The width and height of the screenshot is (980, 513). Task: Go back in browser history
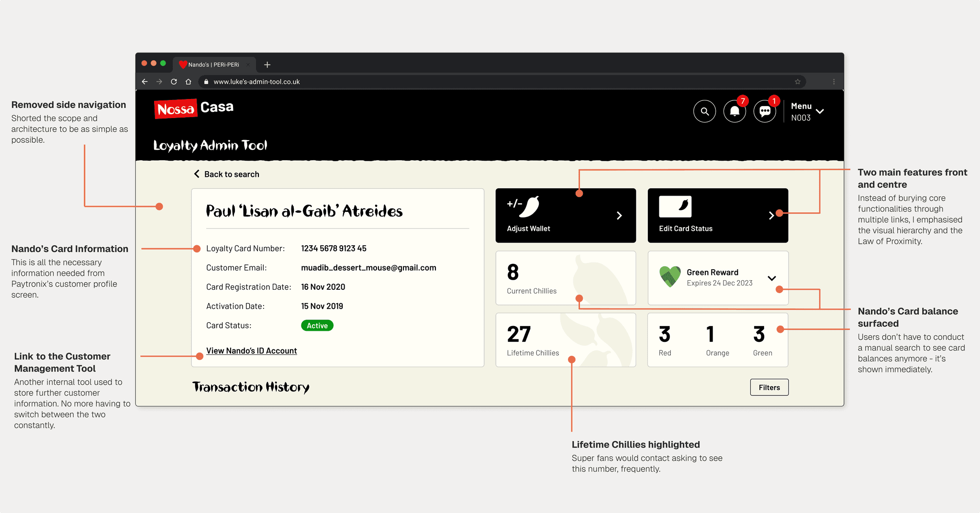click(x=145, y=82)
